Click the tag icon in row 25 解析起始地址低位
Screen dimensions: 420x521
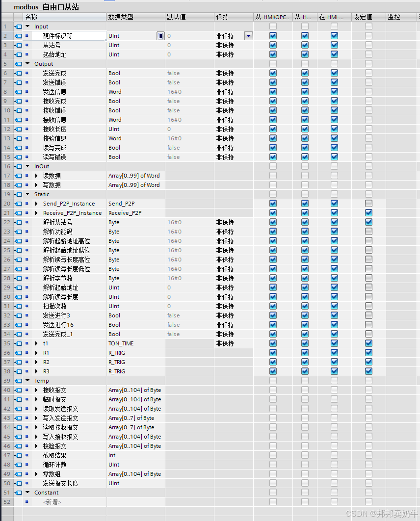(18, 250)
